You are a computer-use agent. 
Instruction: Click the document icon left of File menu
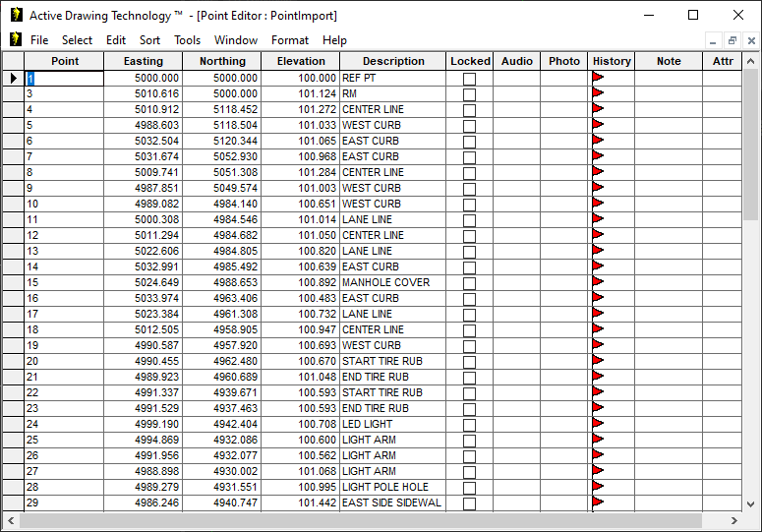(x=15, y=40)
